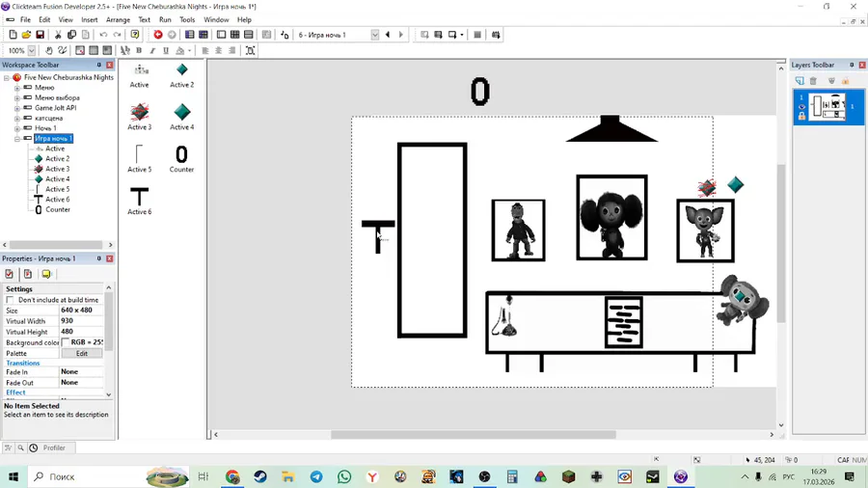
Task: Open the File menu
Action: click(25, 19)
